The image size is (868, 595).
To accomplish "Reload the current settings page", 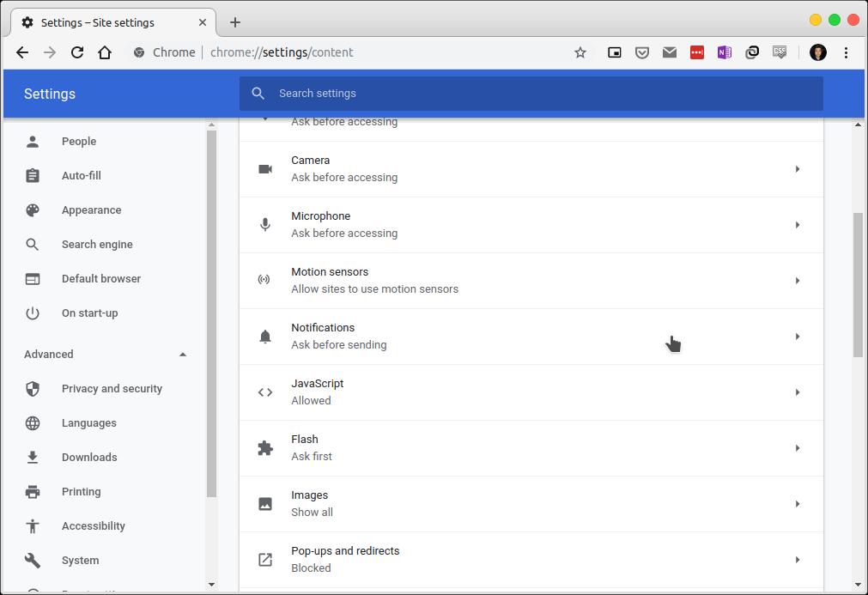I will pyautogui.click(x=77, y=52).
